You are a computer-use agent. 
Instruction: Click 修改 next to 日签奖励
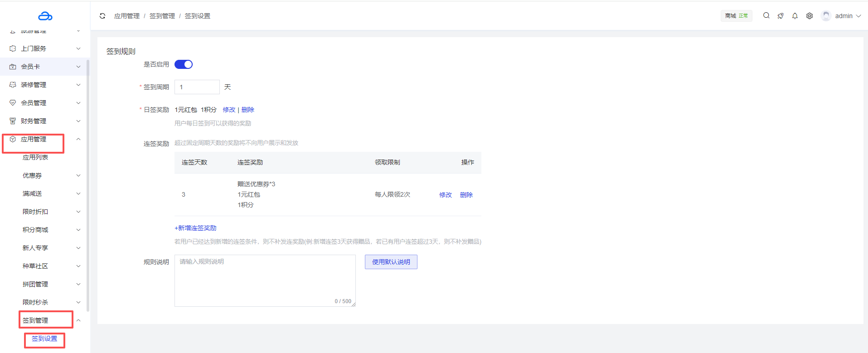click(x=229, y=110)
